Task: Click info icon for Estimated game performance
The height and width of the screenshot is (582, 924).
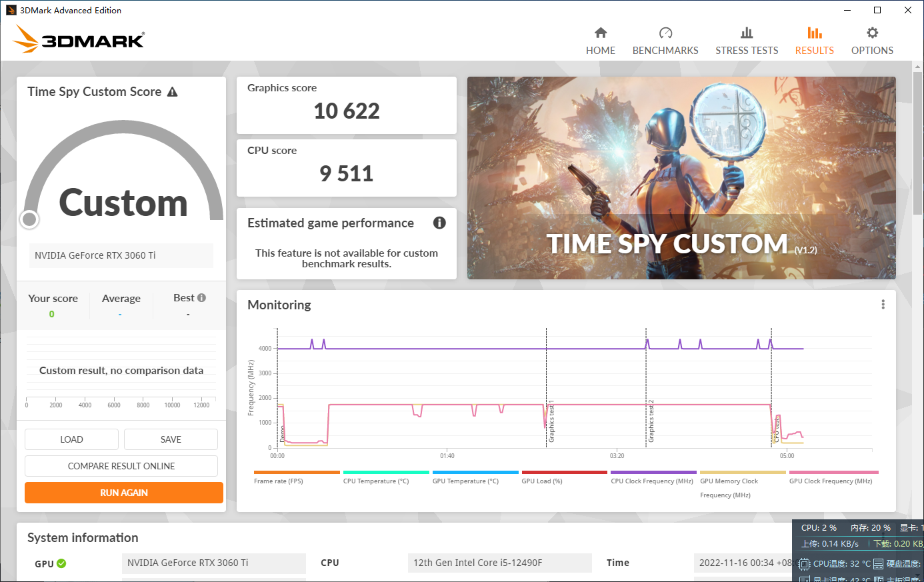Action: tap(439, 223)
